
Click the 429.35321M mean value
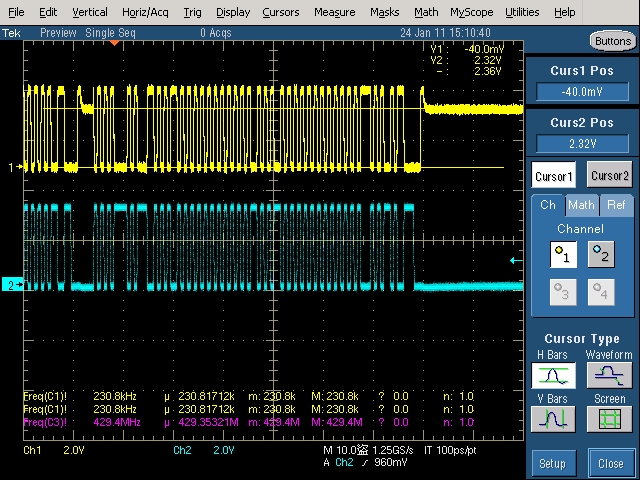tap(208, 422)
